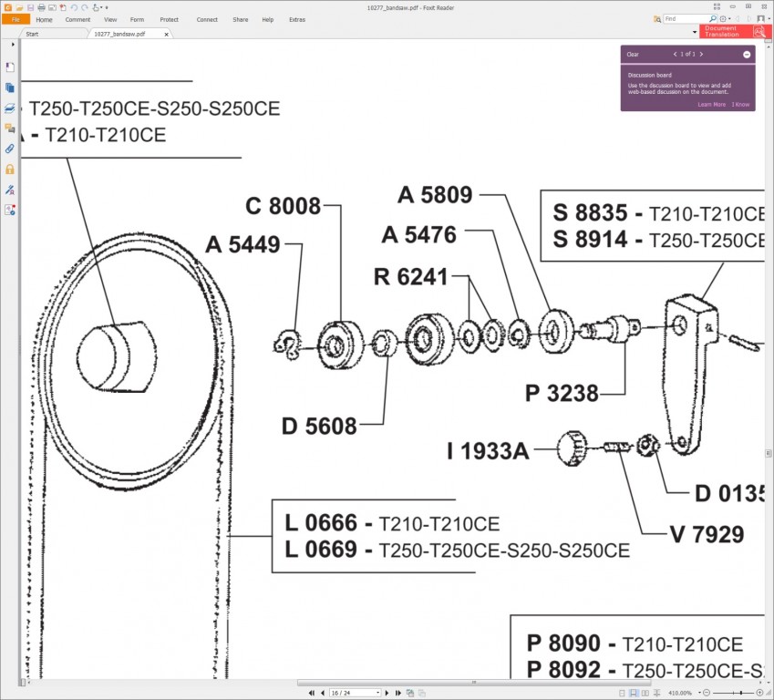
Task: Open the Attachments paperclip panel in sidebar
Action: click(10, 149)
